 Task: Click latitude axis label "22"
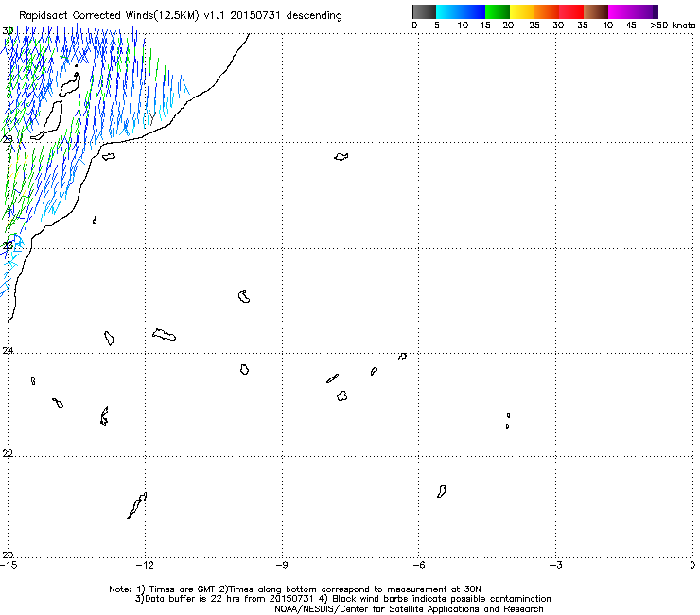(8, 454)
